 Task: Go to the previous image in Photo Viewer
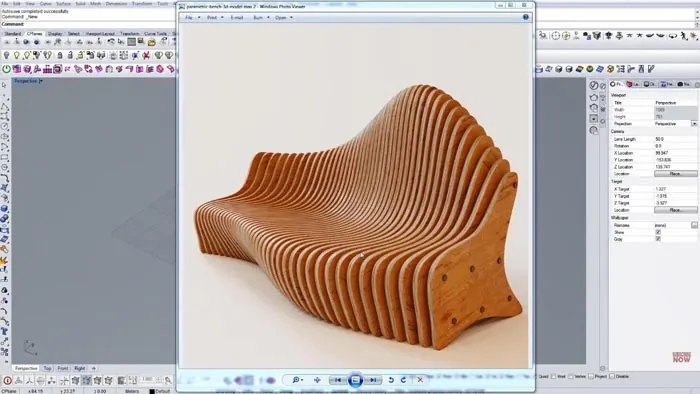338,380
